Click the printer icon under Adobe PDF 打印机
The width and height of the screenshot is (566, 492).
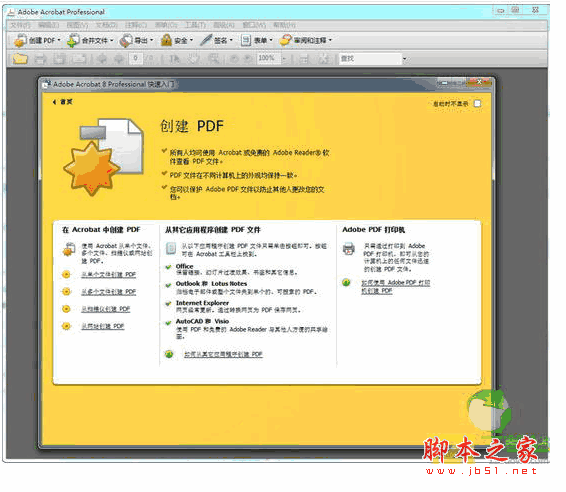[x=349, y=249]
